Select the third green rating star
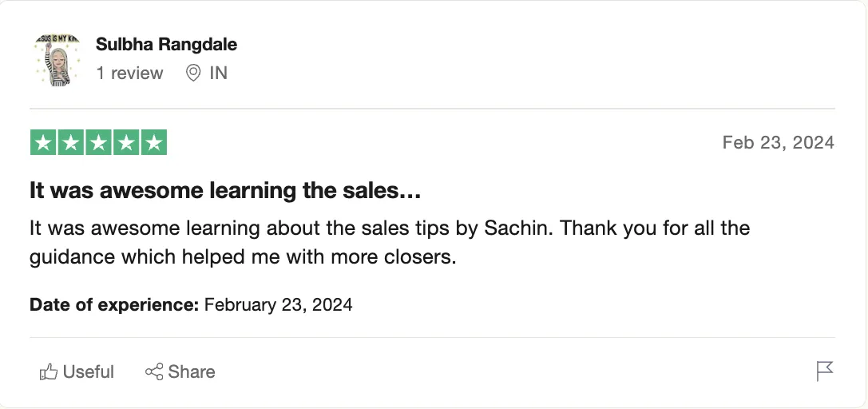This screenshot has height=409, width=868. click(x=98, y=142)
